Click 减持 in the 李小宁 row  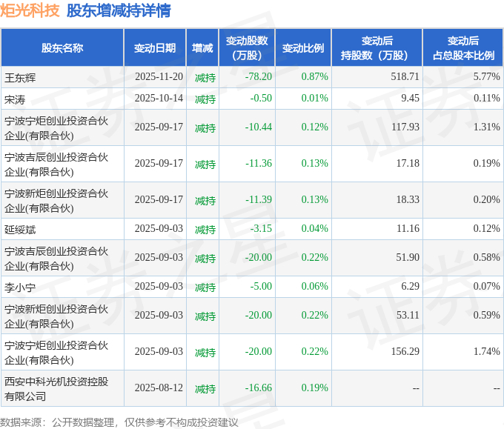coord(205,287)
